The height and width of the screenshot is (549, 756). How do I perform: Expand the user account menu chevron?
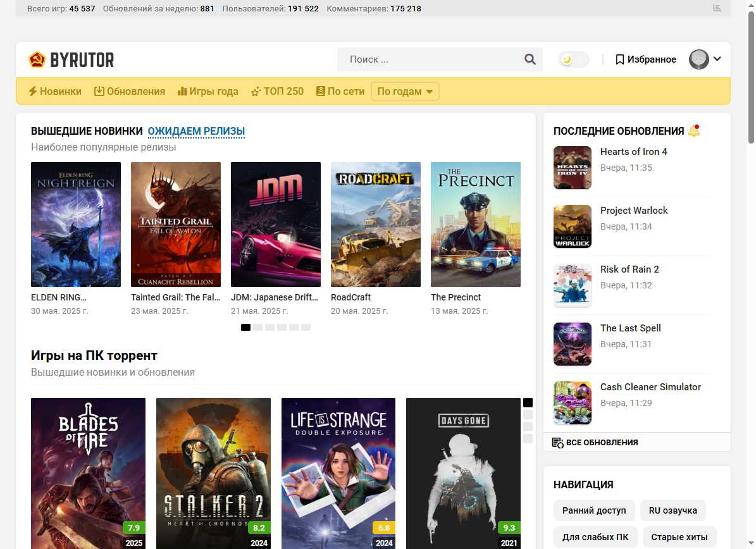(x=717, y=59)
